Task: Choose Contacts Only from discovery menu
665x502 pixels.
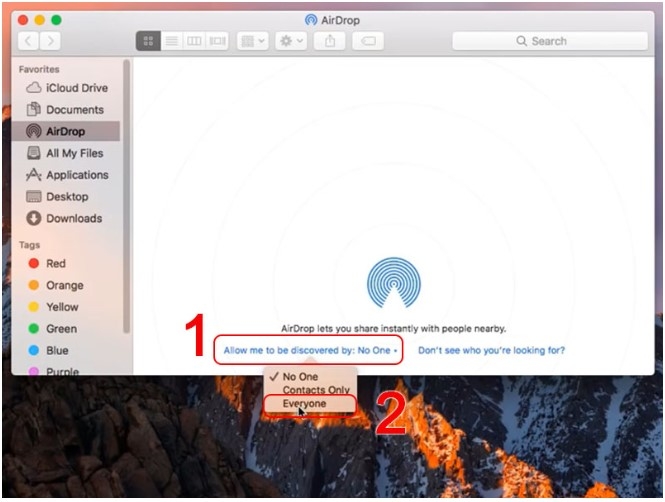Action: tap(310, 390)
